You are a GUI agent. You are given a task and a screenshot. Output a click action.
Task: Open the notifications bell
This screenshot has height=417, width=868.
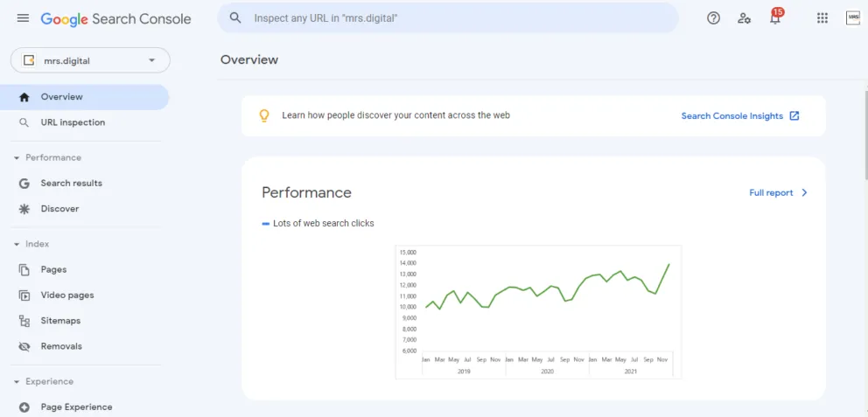click(775, 18)
